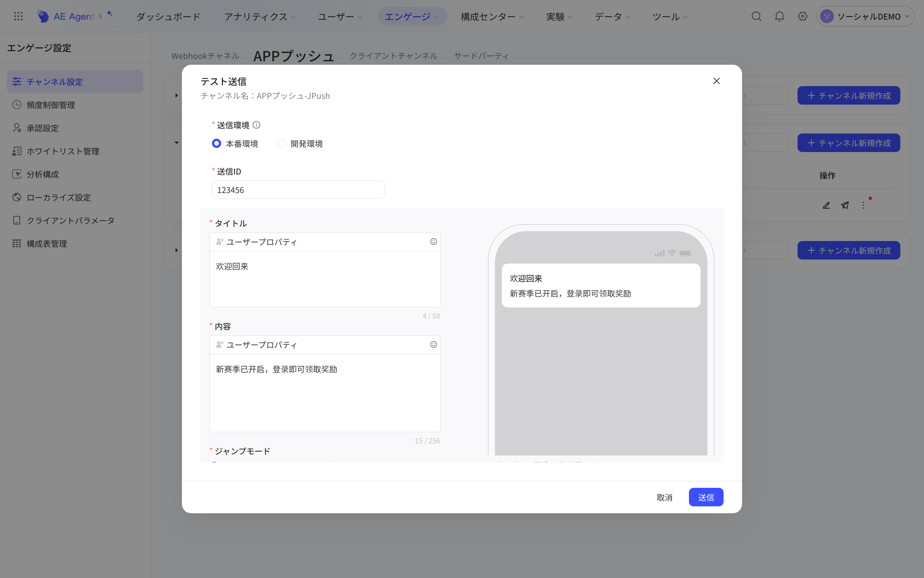Open the 構成センター dropdown menu

pos(492,16)
